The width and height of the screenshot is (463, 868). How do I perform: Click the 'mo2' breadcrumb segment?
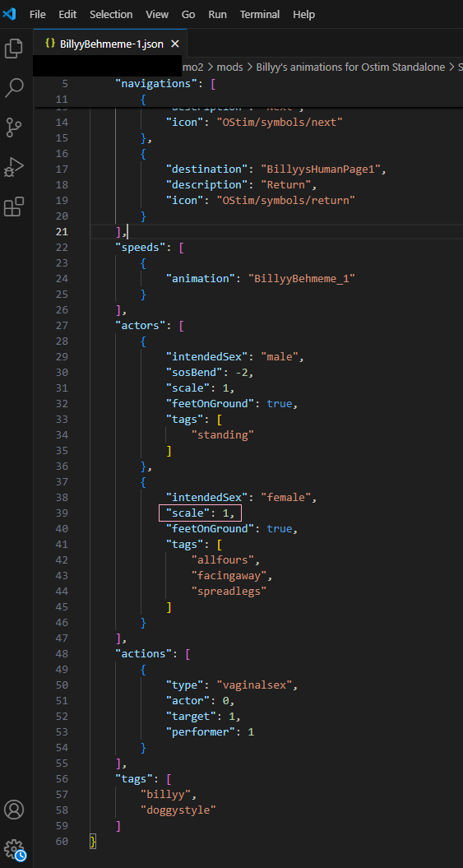[x=193, y=67]
